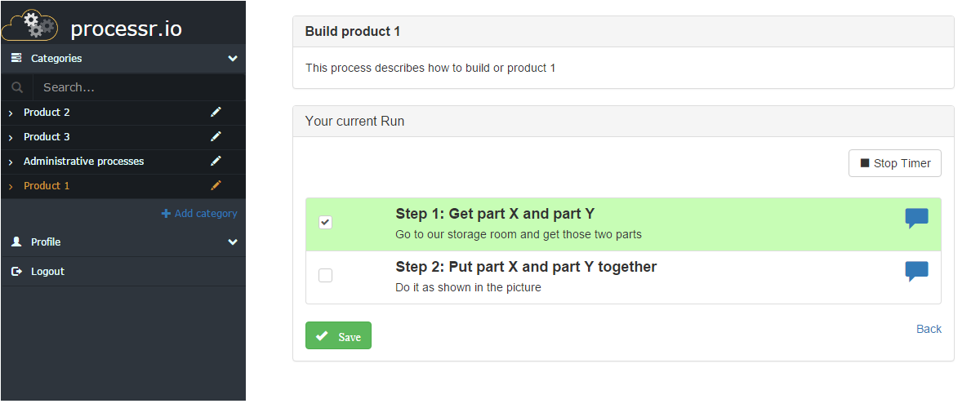Edit Product 2 with its pencil icon
The width and height of the screenshot is (980, 408).
click(216, 112)
